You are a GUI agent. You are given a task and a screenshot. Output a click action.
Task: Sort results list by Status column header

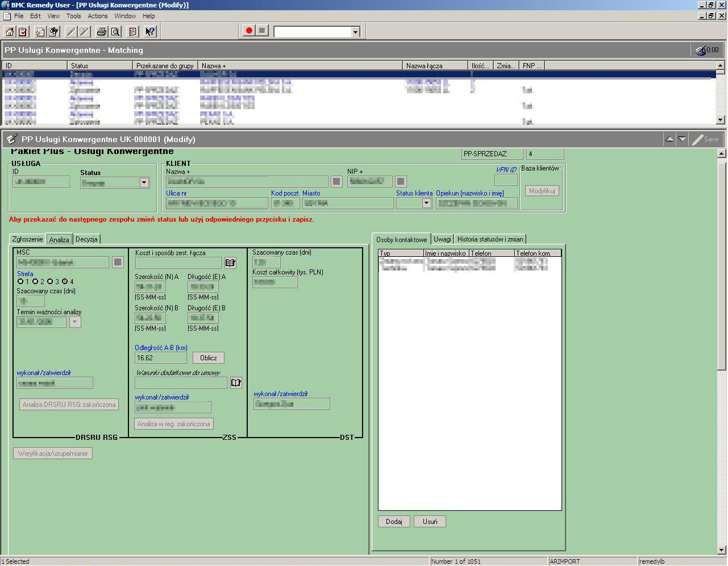click(x=100, y=65)
